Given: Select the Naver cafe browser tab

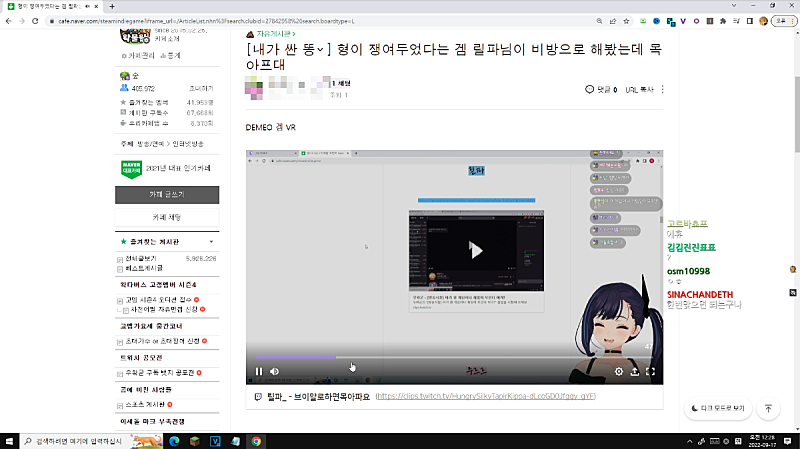Looking at the screenshot, I should [x=48, y=6].
